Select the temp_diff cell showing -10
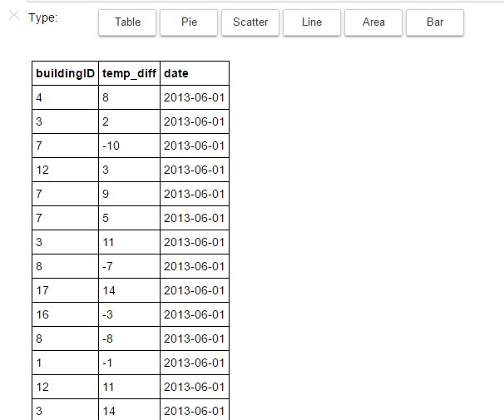504x420 pixels. point(129,146)
